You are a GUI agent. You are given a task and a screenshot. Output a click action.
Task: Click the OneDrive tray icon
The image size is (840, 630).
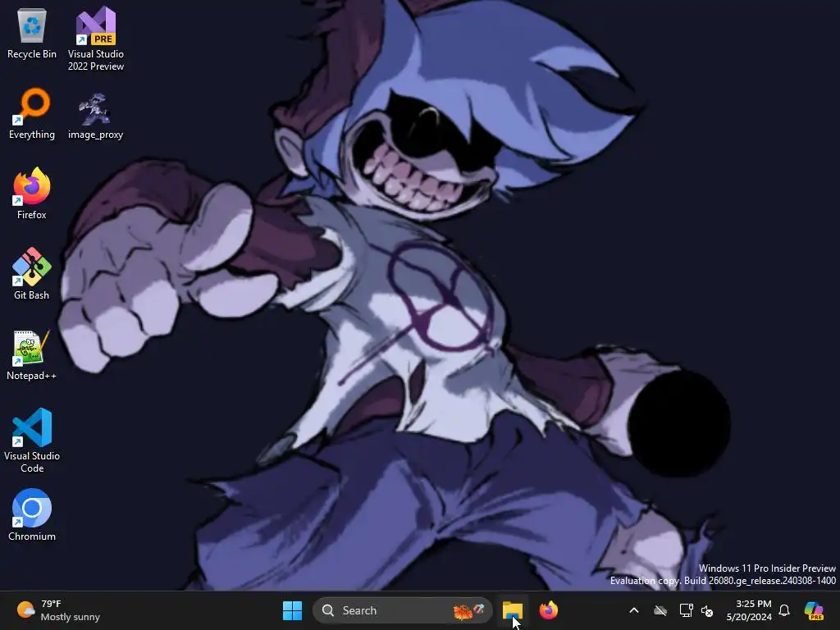coord(660,610)
